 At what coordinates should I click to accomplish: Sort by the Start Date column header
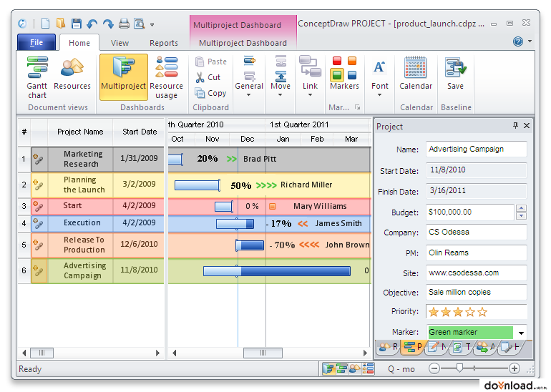pos(140,132)
